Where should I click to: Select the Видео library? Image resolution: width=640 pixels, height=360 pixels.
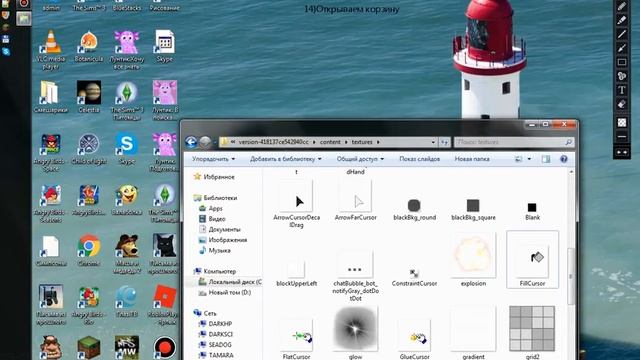point(212,219)
